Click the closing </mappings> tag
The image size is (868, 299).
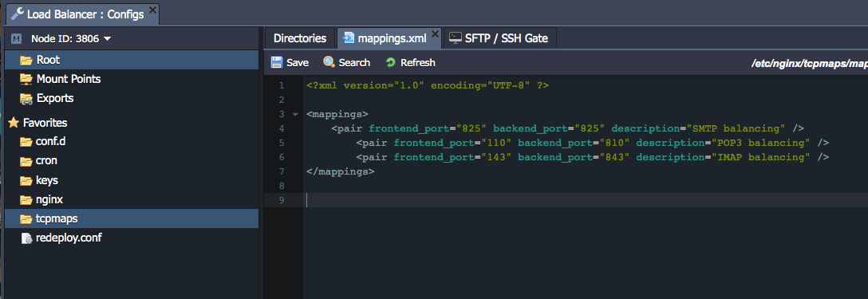pos(341,171)
